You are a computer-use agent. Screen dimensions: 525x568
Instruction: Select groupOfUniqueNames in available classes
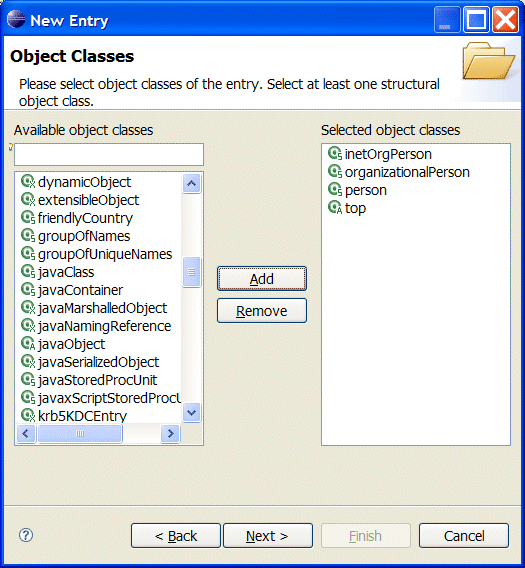click(97, 254)
